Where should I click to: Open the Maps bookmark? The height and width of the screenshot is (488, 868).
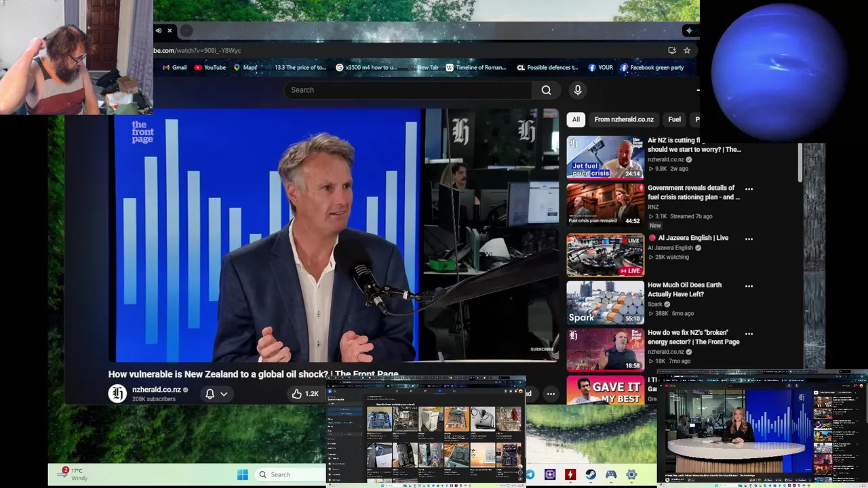(x=245, y=68)
